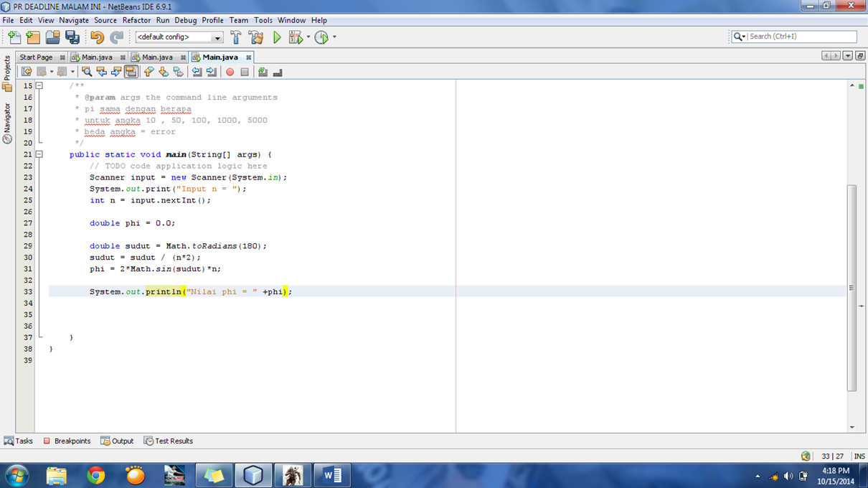Stop macro recording square icon
The image size is (868, 488).
point(245,72)
